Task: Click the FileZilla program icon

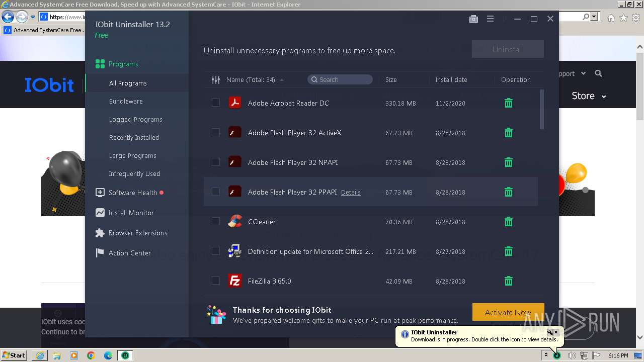Action: pyautogui.click(x=235, y=281)
